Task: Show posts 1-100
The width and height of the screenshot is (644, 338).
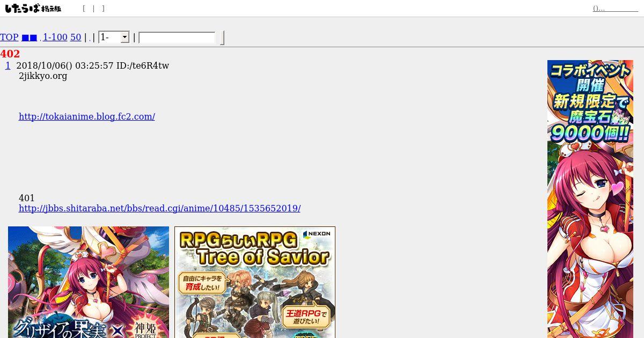Action: [x=55, y=37]
